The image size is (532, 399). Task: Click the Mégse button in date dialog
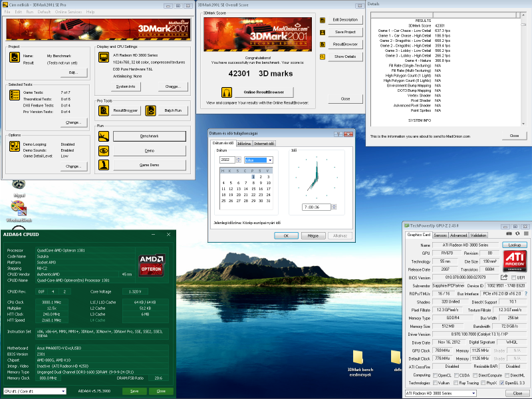(x=313, y=236)
